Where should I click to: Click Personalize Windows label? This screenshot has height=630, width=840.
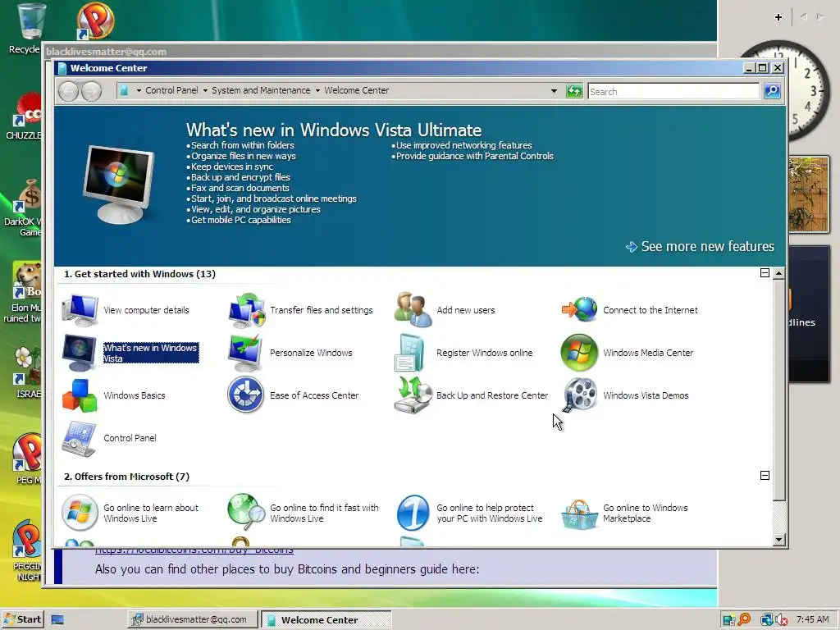(311, 353)
